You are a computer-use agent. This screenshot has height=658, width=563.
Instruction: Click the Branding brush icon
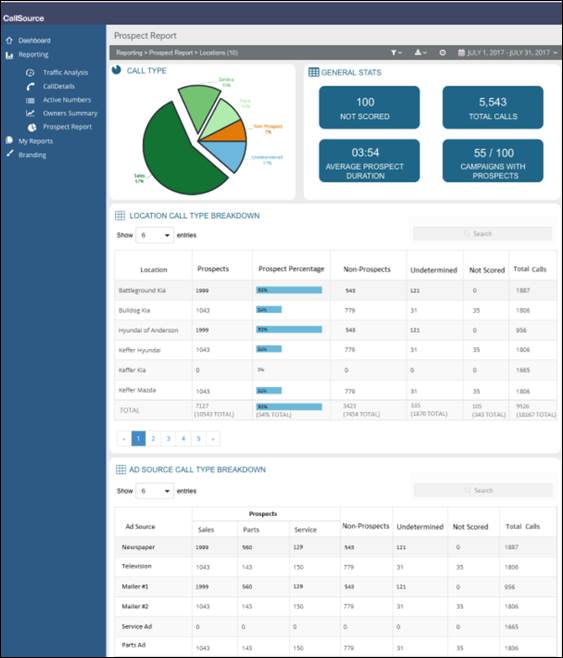9,154
